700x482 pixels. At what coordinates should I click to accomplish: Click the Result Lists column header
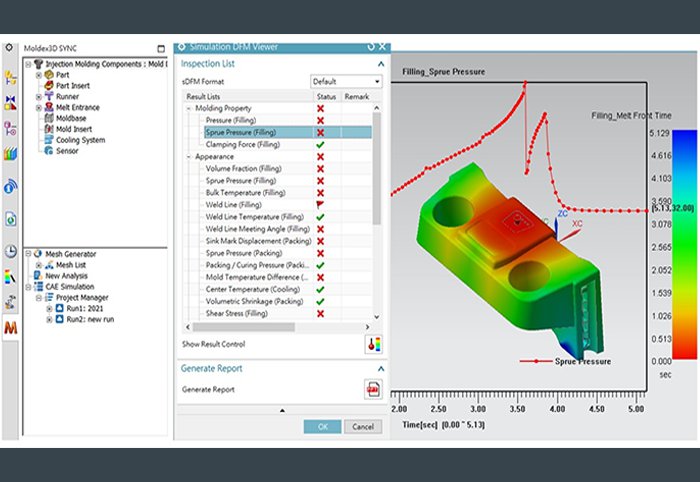[249, 96]
